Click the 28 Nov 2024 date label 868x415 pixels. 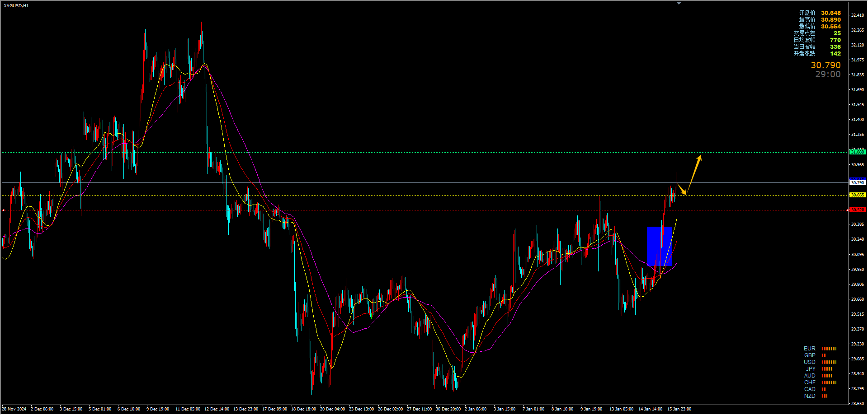click(14, 409)
